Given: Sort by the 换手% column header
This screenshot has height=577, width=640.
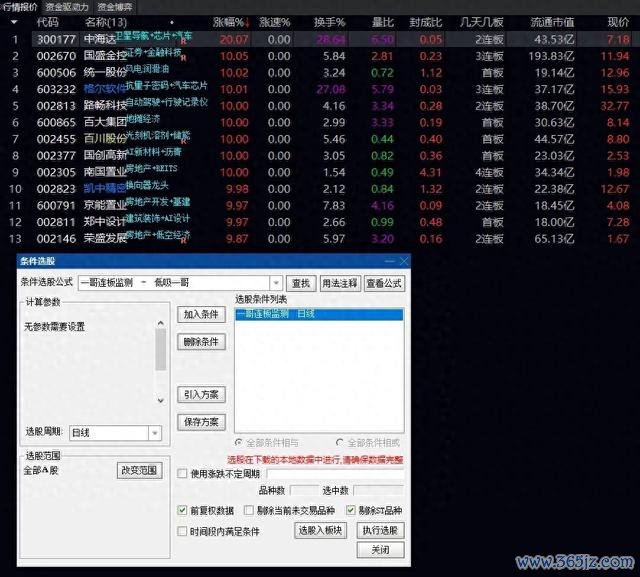Looking at the screenshot, I should point(329,22).
